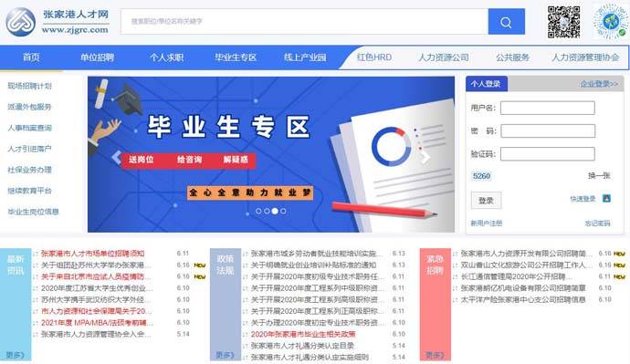Open 毕业生岗位信息 in left sidebar
The image size is (630, 364).
click(34, 212)
